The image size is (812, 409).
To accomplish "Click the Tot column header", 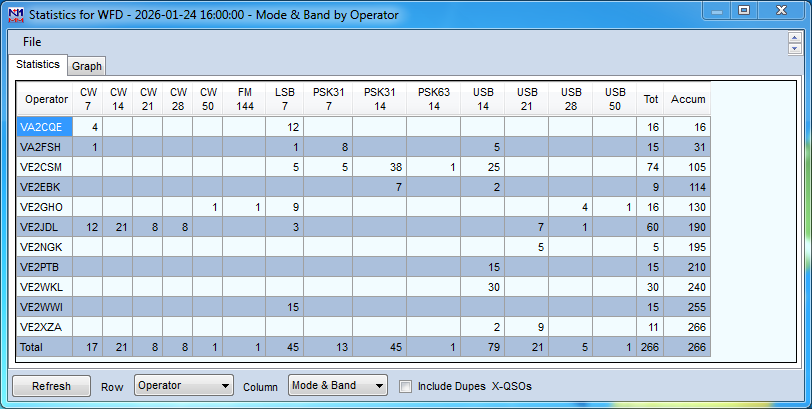I will coord(650,99).
